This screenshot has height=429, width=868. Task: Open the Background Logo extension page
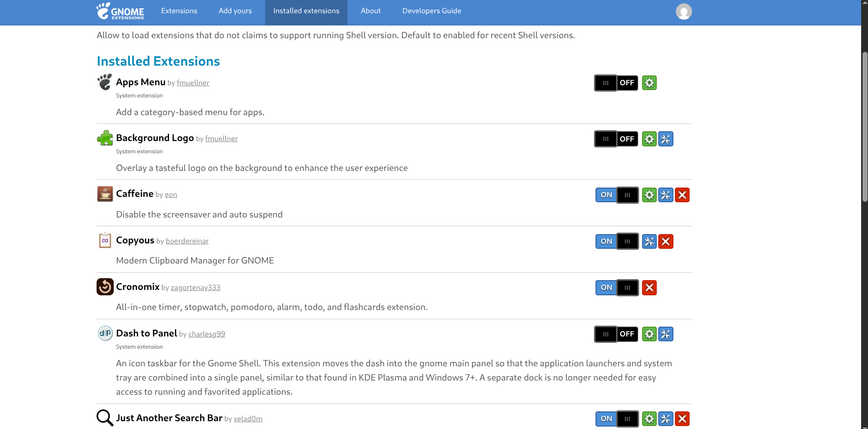click(x=155, y=138)
